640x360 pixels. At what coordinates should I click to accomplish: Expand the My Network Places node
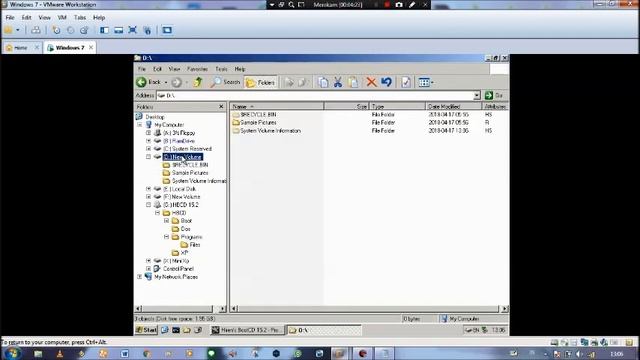[140, 277]
